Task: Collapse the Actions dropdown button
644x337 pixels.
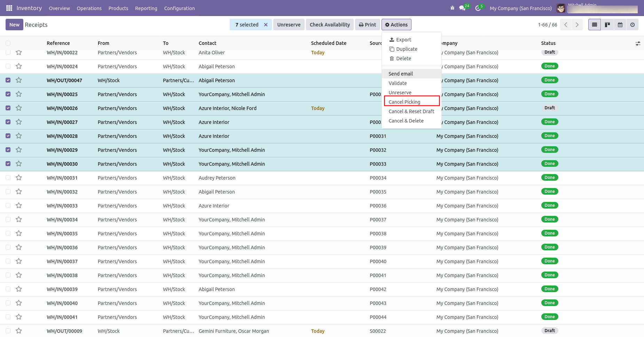Action: tap(396, 25)
